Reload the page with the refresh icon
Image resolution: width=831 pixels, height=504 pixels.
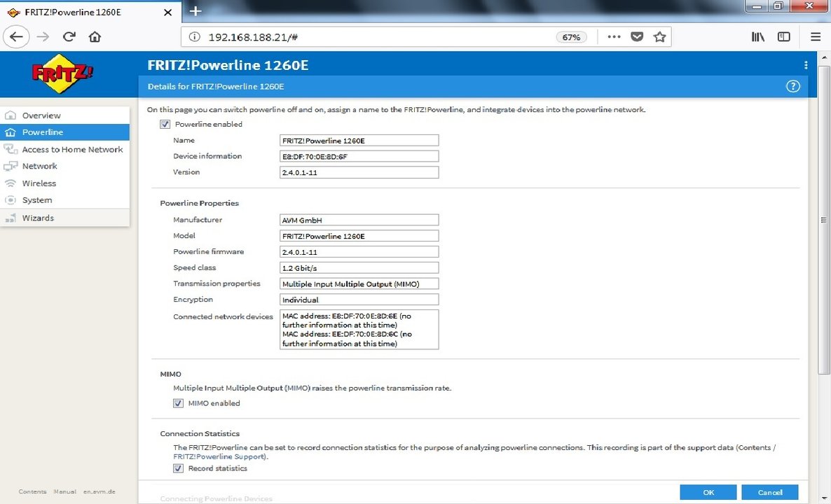point(69,36)
